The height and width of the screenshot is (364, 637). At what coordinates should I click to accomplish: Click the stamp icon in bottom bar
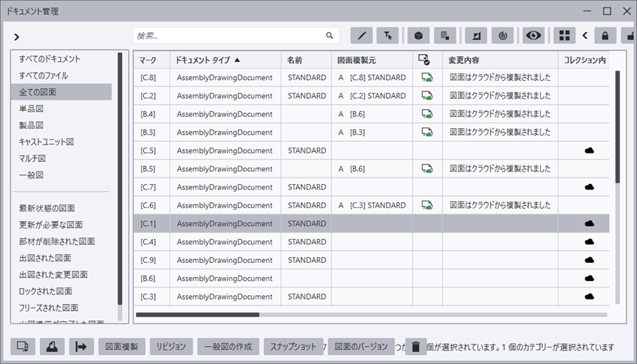point(51,346)
